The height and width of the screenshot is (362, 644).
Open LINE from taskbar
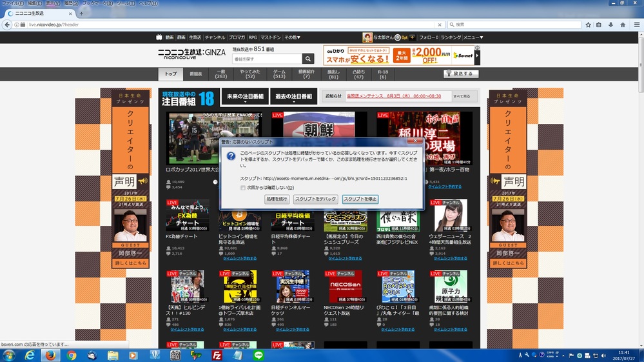pos(259,356)
